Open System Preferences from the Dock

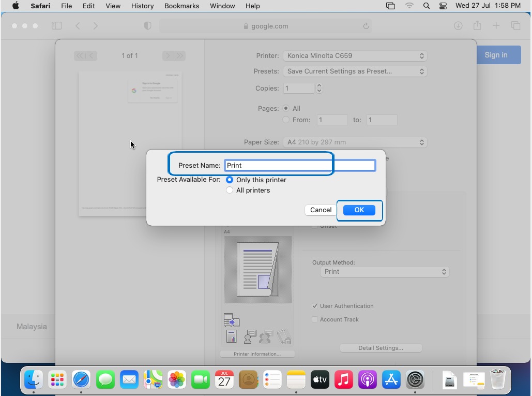pyautogui.click(x=415, y=380)
